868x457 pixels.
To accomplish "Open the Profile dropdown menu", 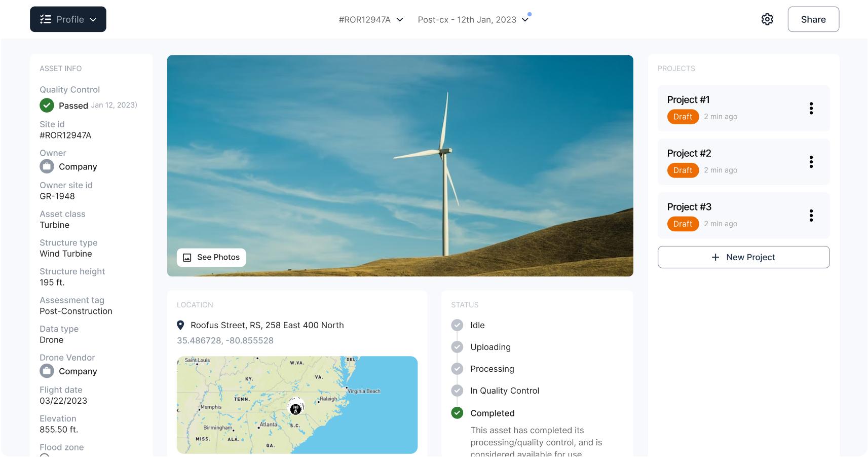I will point(68,19).
